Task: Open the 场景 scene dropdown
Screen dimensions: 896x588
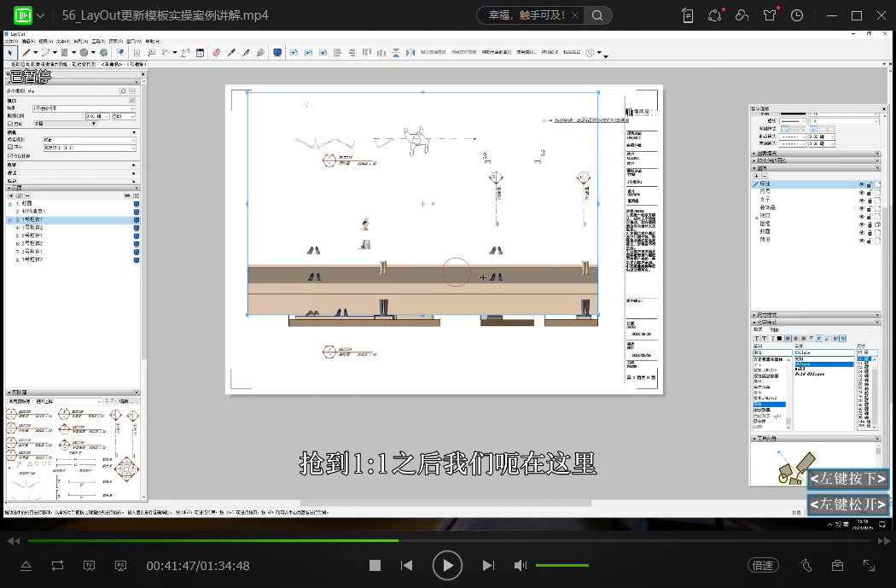Action: click(x=84, y=108)
